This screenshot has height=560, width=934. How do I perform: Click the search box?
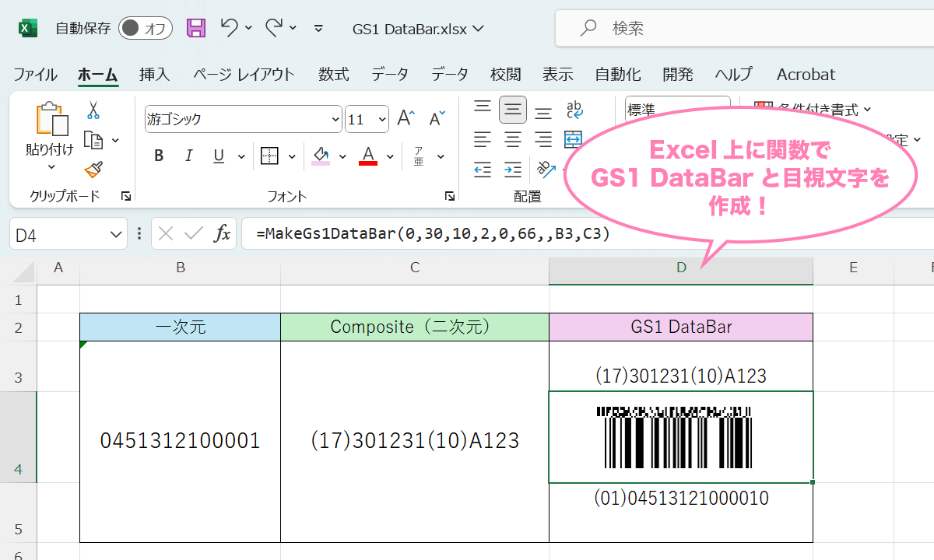coord(744,29)
